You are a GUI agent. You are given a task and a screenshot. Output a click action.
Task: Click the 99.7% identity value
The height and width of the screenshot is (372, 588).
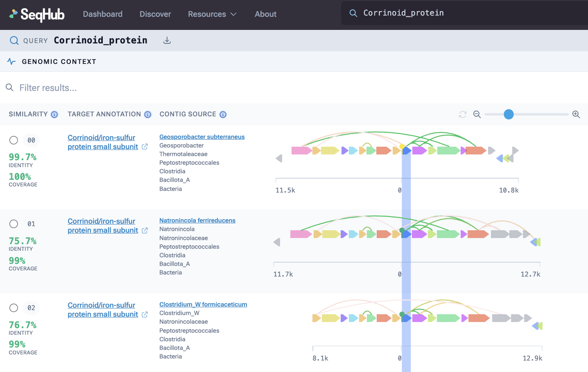[x=23, y=157]
